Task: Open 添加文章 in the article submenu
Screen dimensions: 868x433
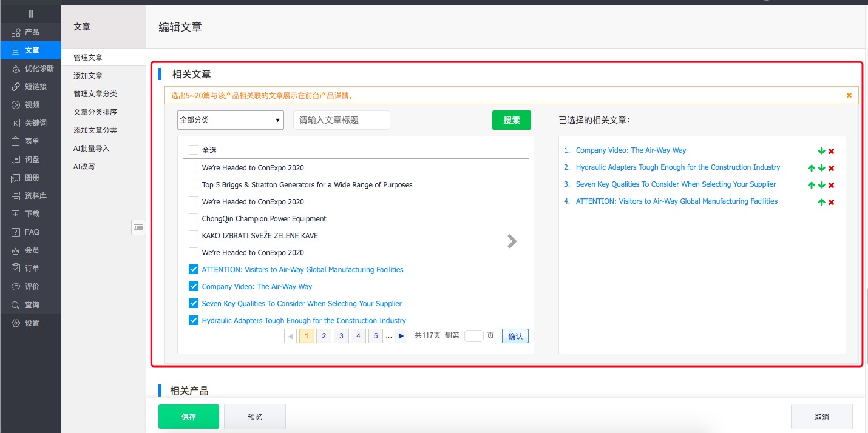Action: click(x=88, y=76)
